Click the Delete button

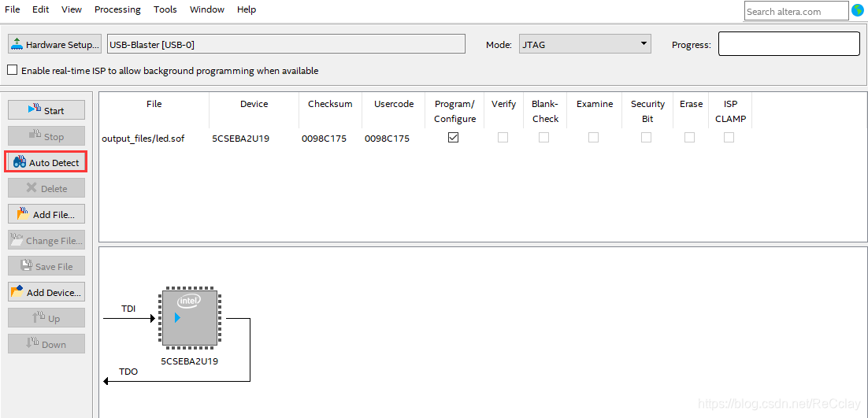(x=46, y=188)
